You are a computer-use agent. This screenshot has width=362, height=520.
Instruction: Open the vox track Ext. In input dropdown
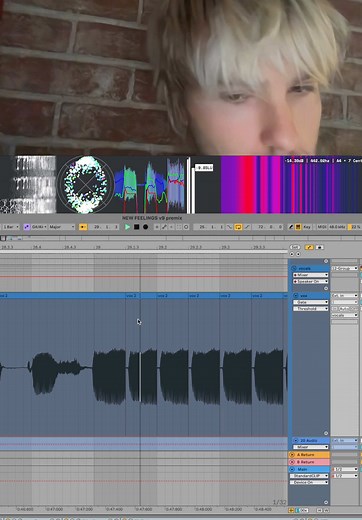click(344, 296)
